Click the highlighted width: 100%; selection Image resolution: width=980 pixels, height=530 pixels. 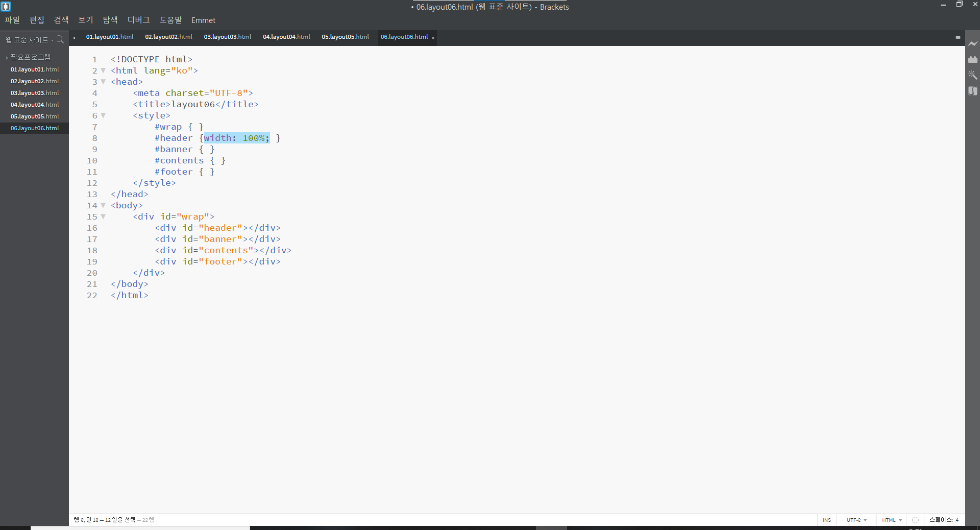coord(237,138)
